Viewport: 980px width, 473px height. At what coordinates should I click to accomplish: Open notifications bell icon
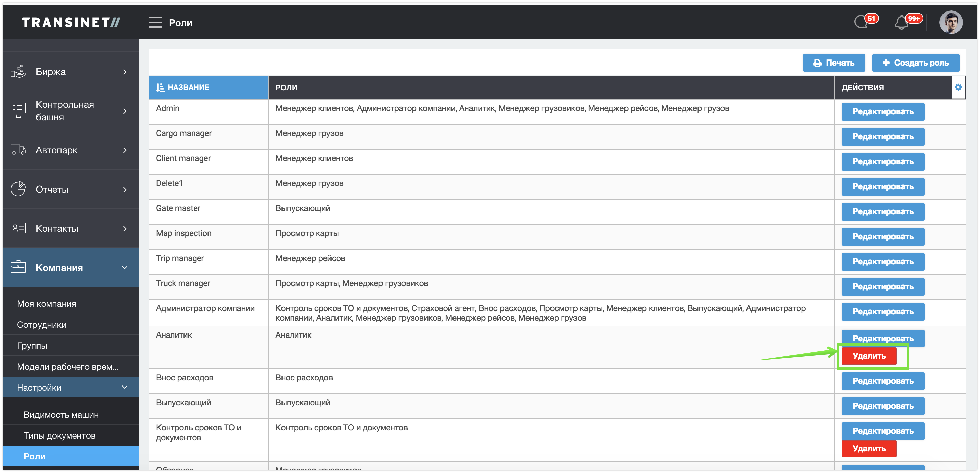pos(901,23)
